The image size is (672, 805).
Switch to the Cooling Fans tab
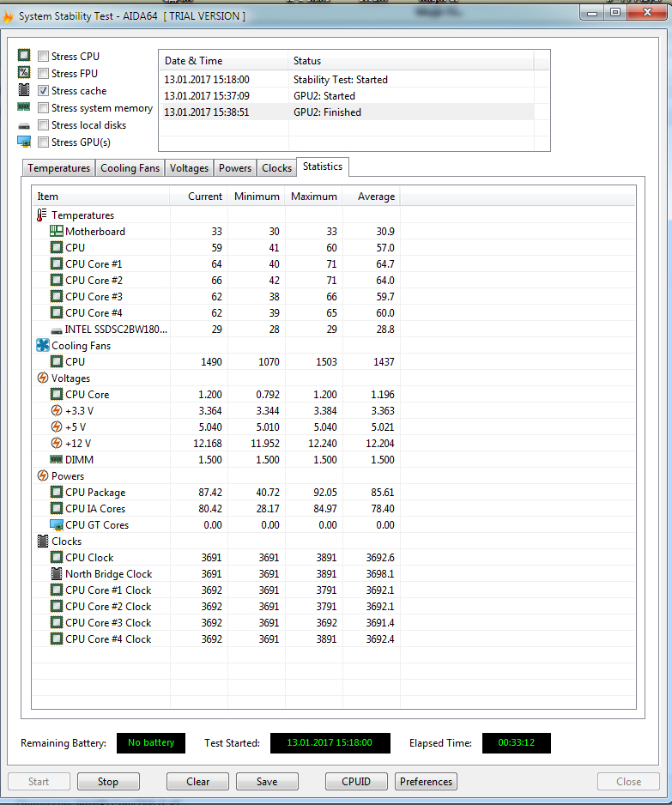point(130,168)
